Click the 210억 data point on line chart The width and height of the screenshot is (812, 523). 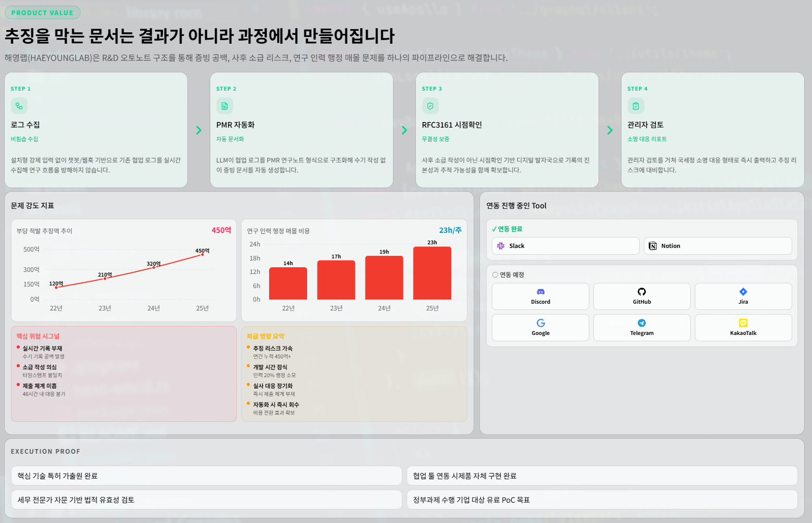pyautogui.click(x=105, y=279)
